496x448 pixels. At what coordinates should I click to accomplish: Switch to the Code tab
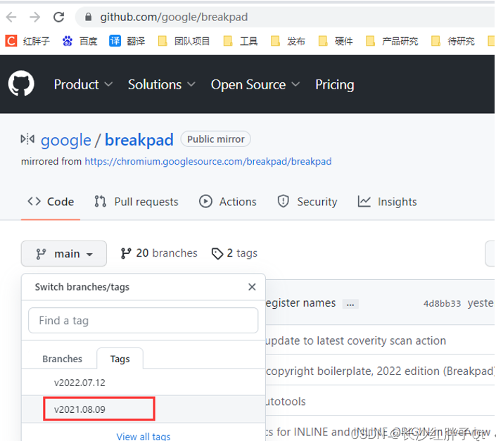51,201
